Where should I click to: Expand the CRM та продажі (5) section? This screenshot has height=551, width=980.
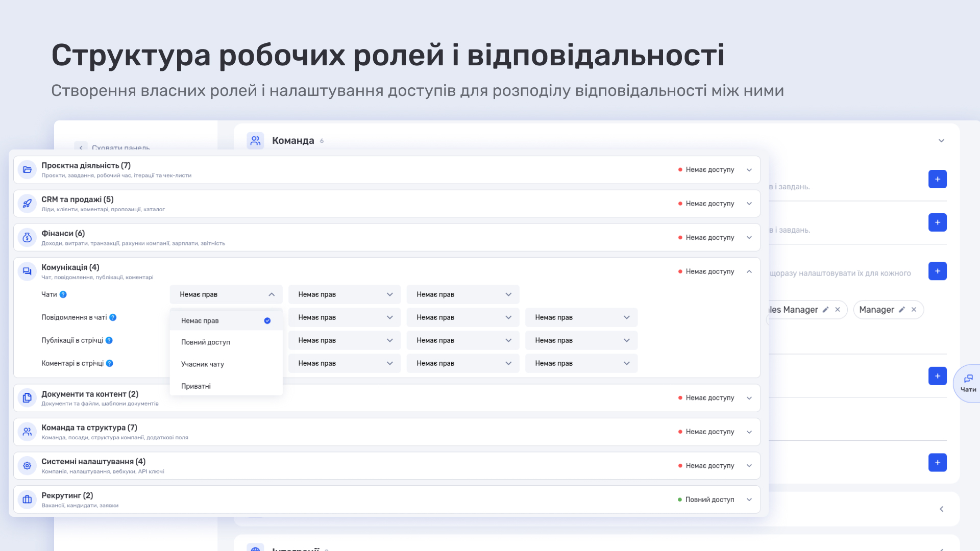pyautogui.click(x=749, y=204)
